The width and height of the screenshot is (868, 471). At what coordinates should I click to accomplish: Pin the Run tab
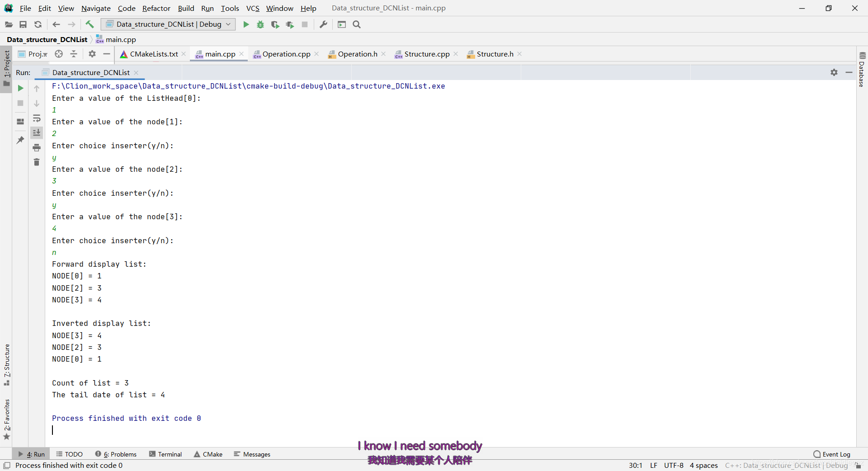pyautogui.click(x=20, y=140)
